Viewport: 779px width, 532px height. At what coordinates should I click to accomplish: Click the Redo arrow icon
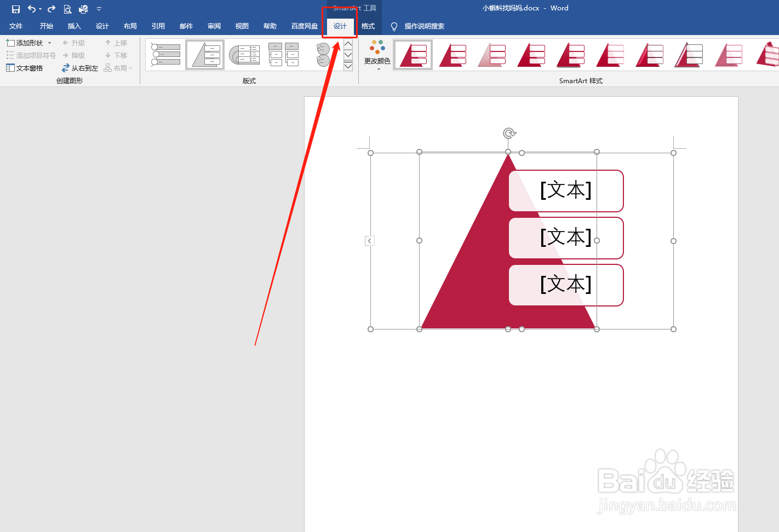click(51, 9)
